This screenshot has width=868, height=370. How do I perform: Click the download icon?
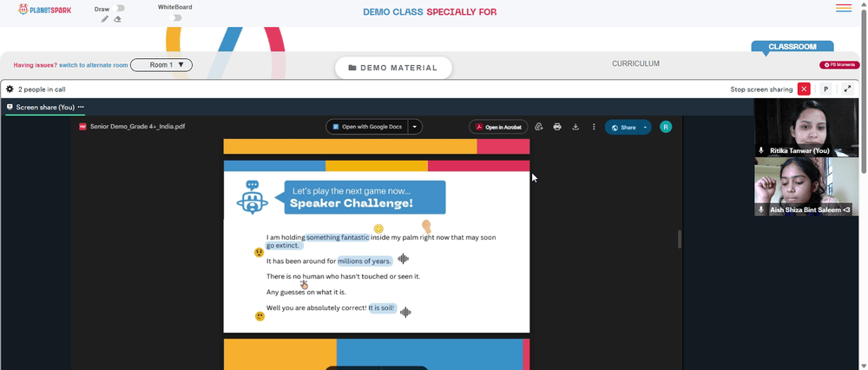[575, 127]
